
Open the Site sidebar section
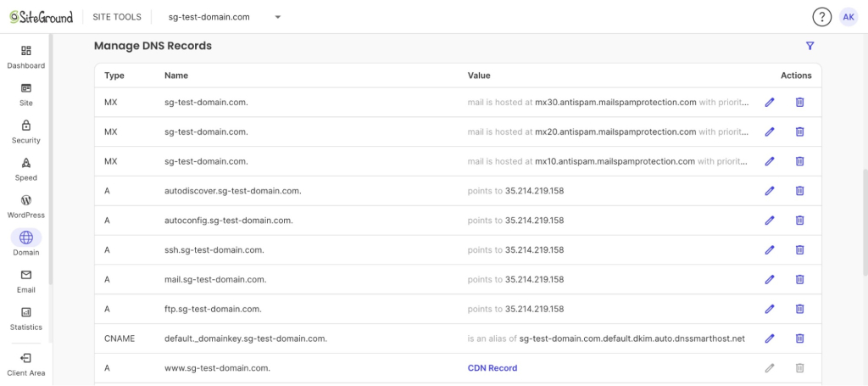tap(26, 95)
